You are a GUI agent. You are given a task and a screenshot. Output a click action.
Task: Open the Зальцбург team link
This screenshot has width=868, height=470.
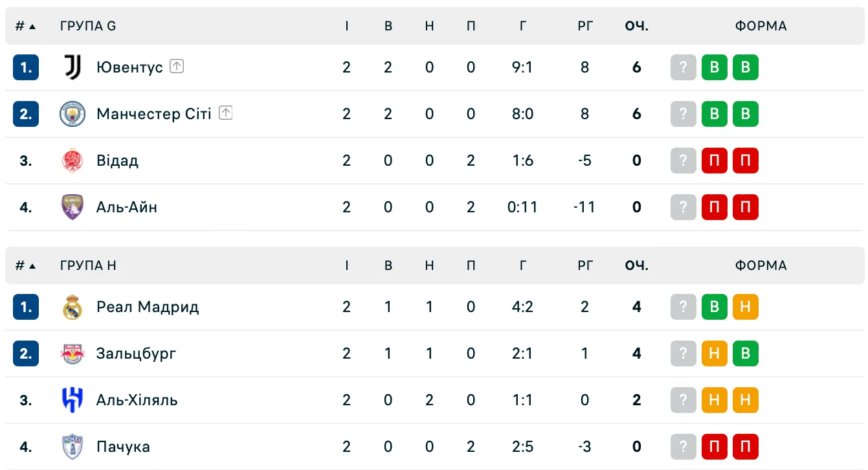pos(136,353)
